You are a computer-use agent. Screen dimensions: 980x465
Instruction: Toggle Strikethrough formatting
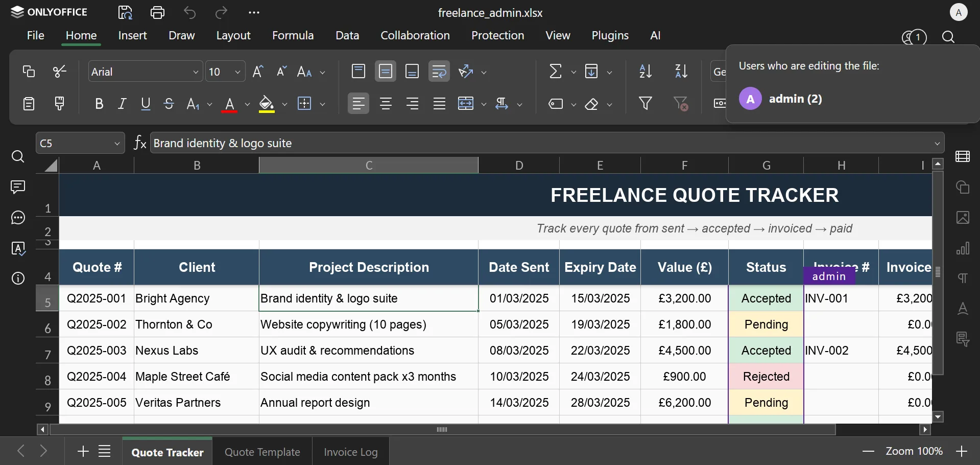[x=170, y=104]
